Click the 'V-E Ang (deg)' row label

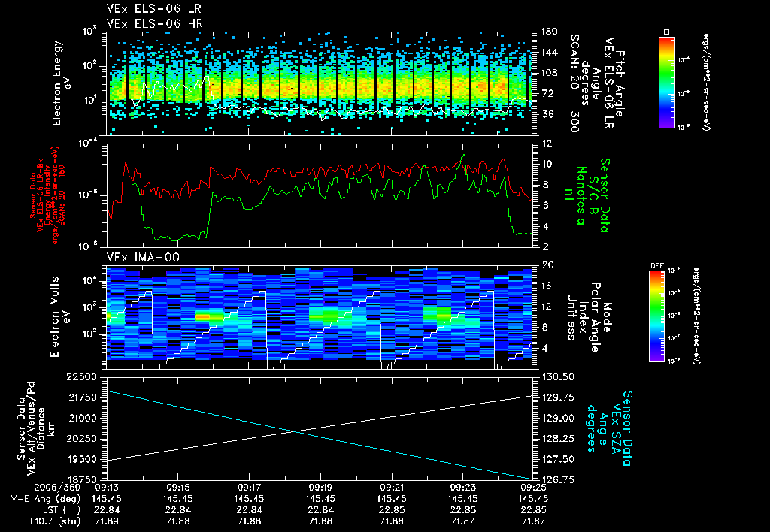pos(46,499)
